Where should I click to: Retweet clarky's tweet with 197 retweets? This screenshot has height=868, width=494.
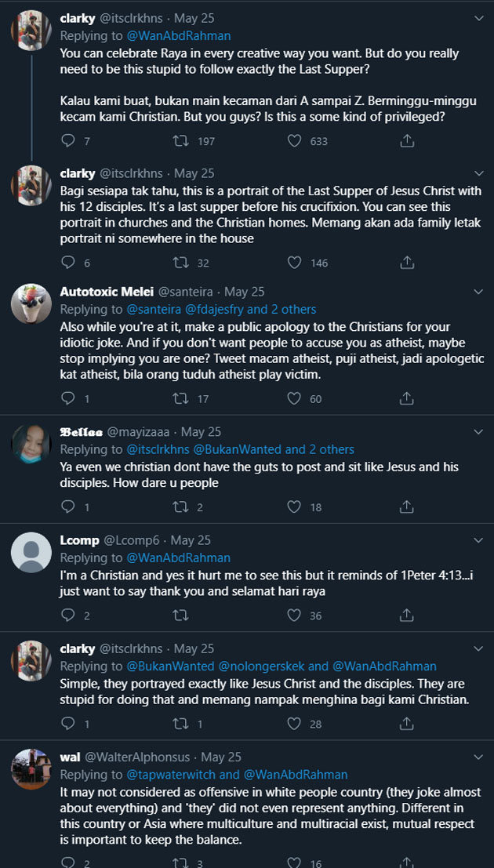180,141
